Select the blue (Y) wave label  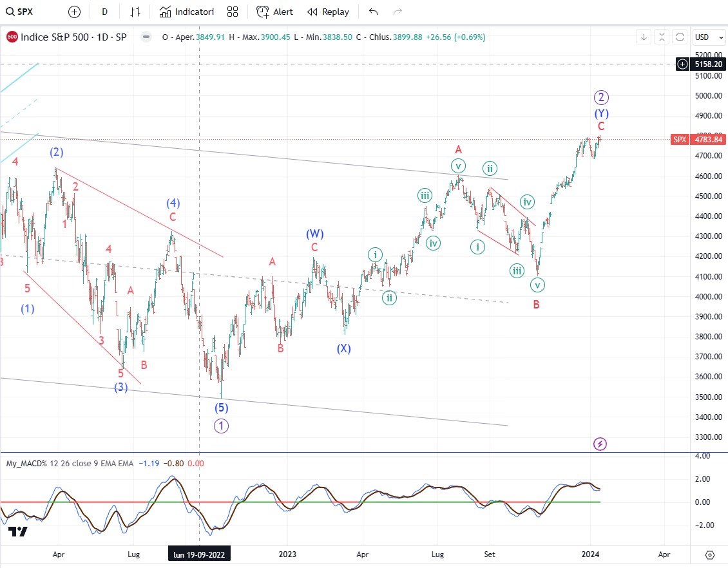[602, 113]
